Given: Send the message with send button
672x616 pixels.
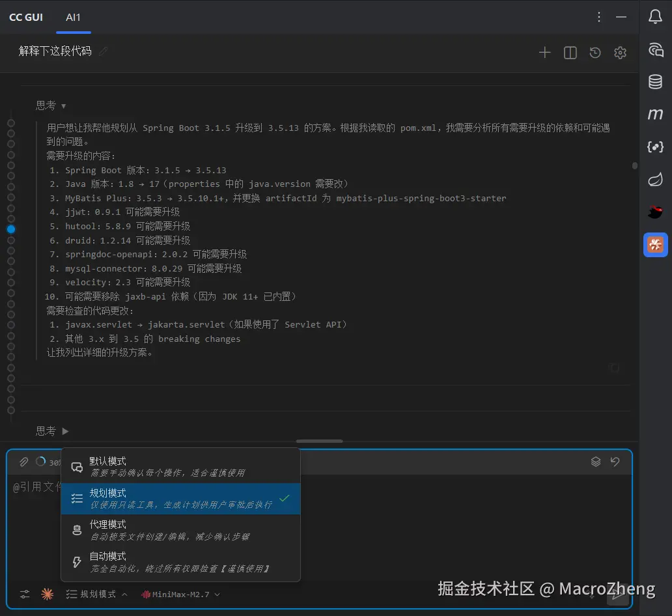Looking at the screenshot, I should (617, 594).
